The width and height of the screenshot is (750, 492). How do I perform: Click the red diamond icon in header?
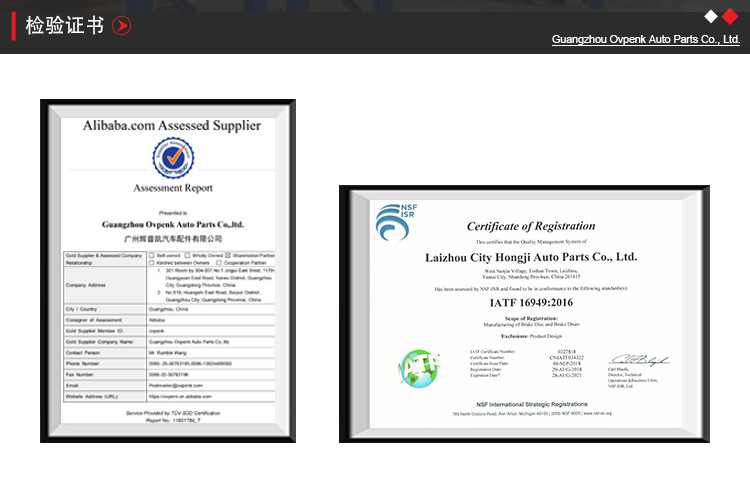click(x=730, y=16)
